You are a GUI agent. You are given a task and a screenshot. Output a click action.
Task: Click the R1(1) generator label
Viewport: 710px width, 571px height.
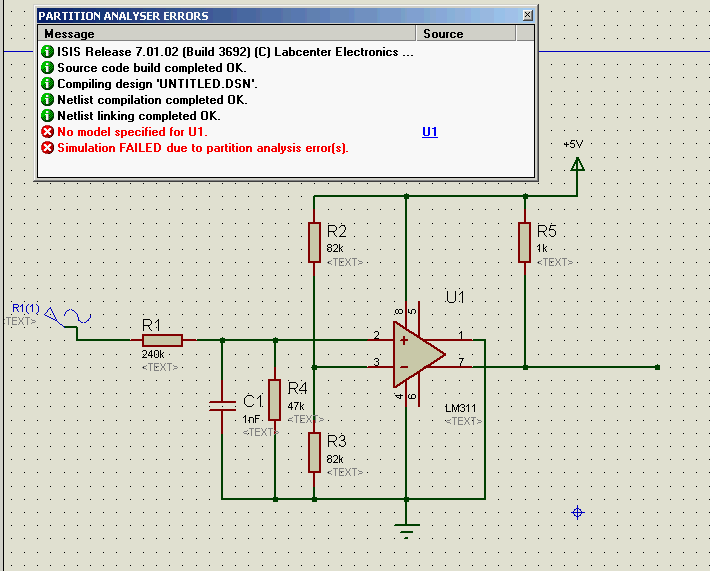pos(26,308)
